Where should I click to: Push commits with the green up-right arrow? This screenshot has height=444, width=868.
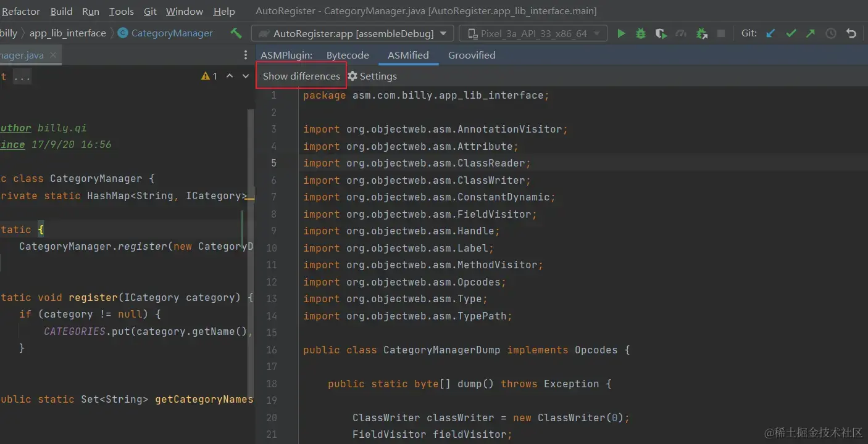(811, 33)
